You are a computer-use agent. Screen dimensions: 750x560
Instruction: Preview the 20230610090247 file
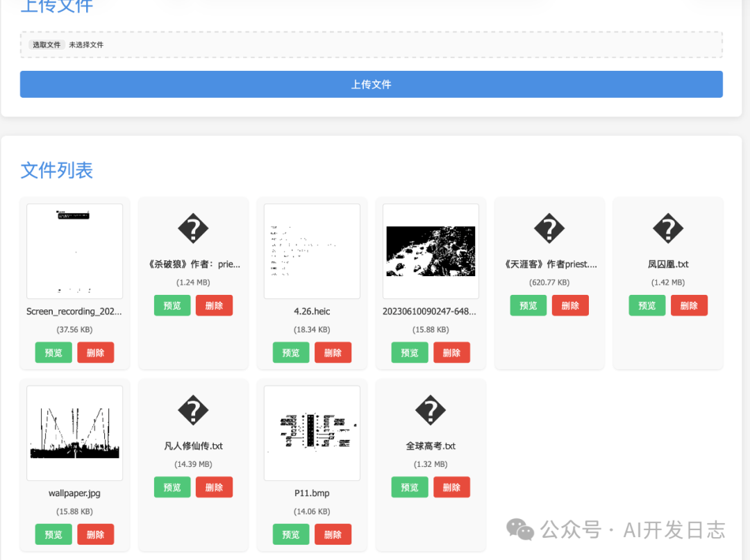pos(410,353)
